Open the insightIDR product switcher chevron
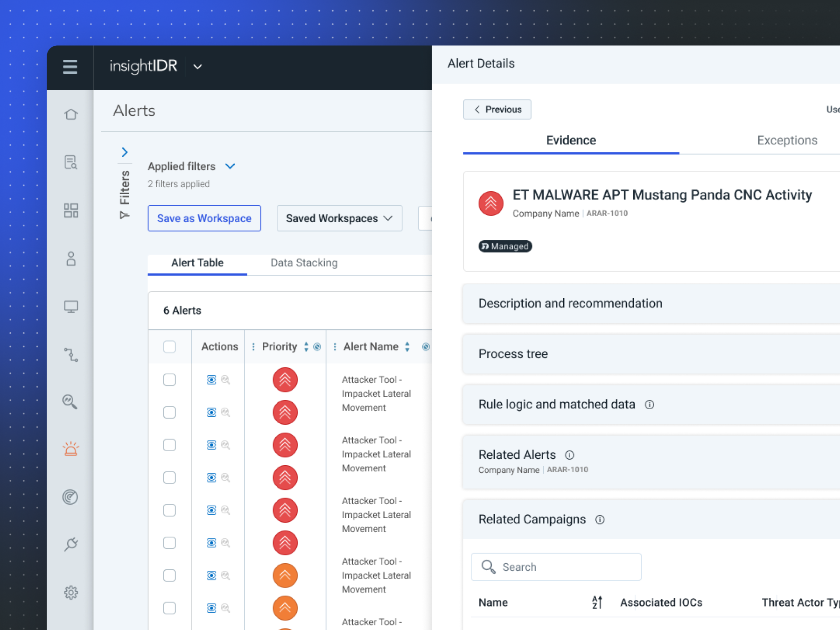 [198, 67]
